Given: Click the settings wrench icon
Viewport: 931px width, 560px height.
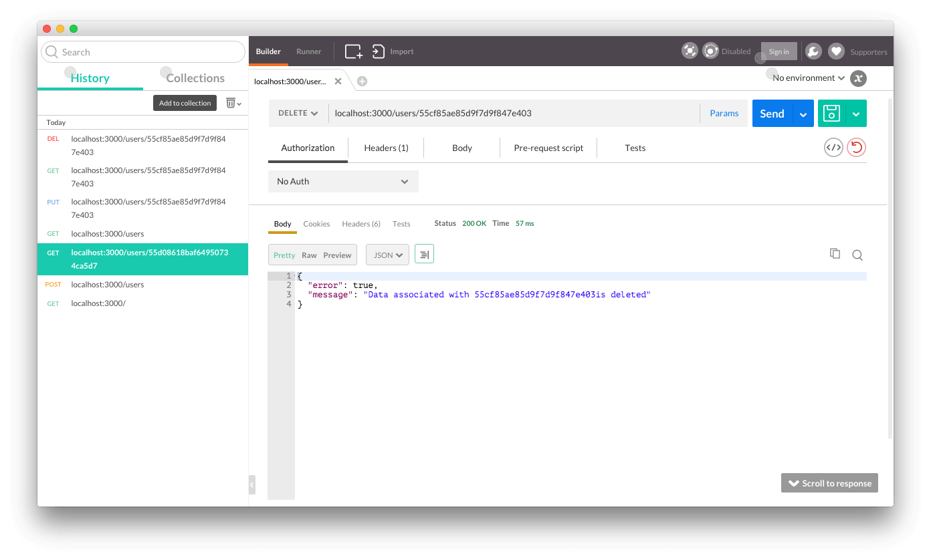Looking at the screenshot, I should coord(813,51).
